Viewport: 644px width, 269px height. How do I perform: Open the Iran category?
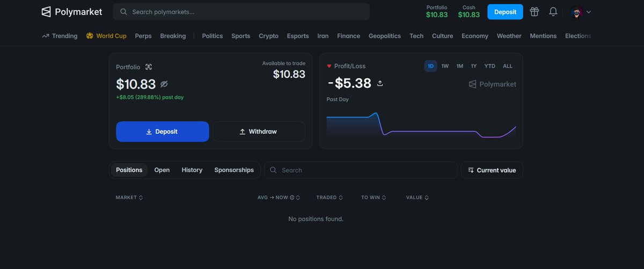(x=323, y=36)
